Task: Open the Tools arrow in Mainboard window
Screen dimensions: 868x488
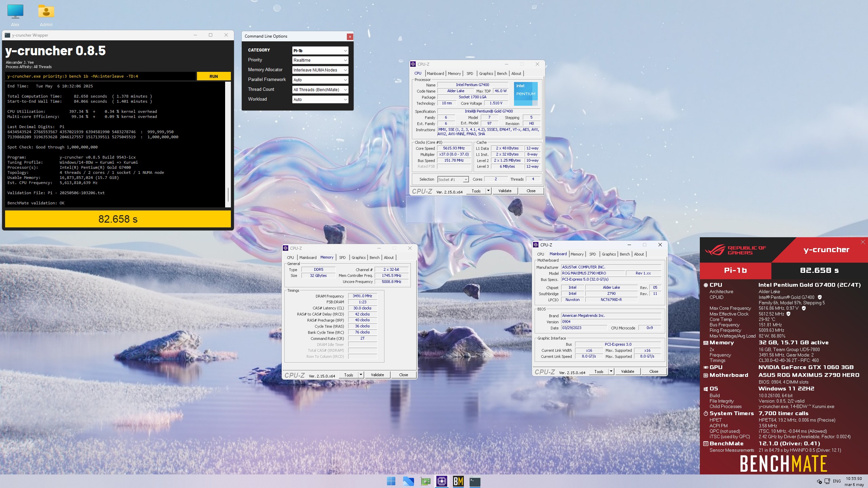Action: pyautogui.click(x=611, y=371)
